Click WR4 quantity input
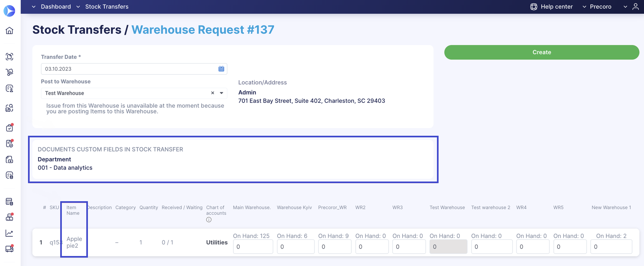The width and height of the screenshot is (644, 266). pos(533,247)
